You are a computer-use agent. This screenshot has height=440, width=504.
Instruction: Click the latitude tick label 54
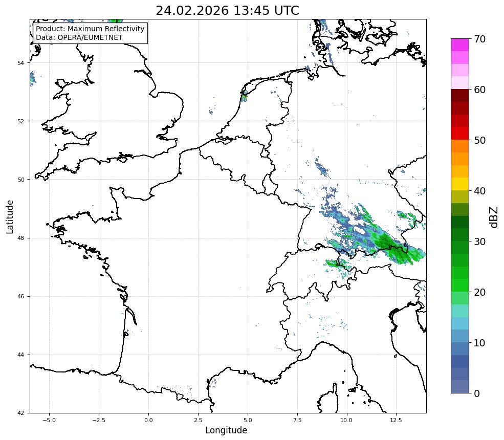(x=20, y=63)
